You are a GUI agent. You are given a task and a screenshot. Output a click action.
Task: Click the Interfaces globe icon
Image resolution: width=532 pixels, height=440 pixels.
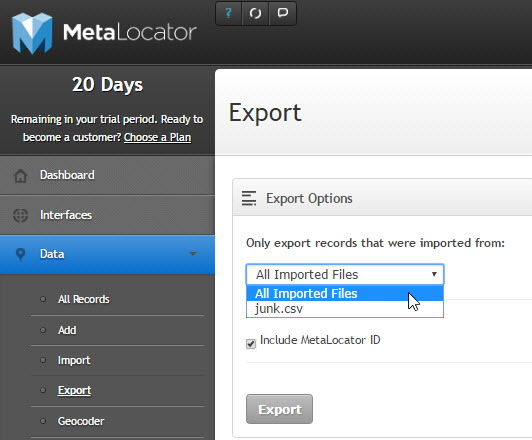pos(20,215)
